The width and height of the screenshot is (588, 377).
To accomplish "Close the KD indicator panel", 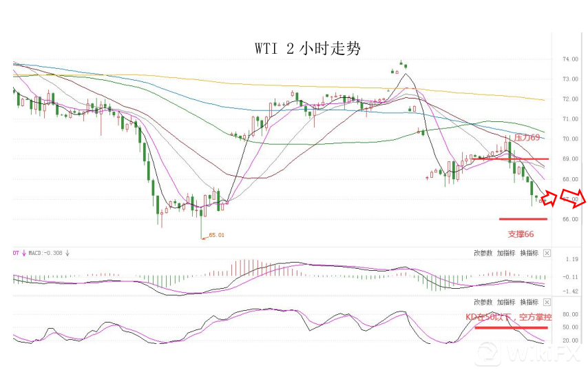I will point(547,303).
